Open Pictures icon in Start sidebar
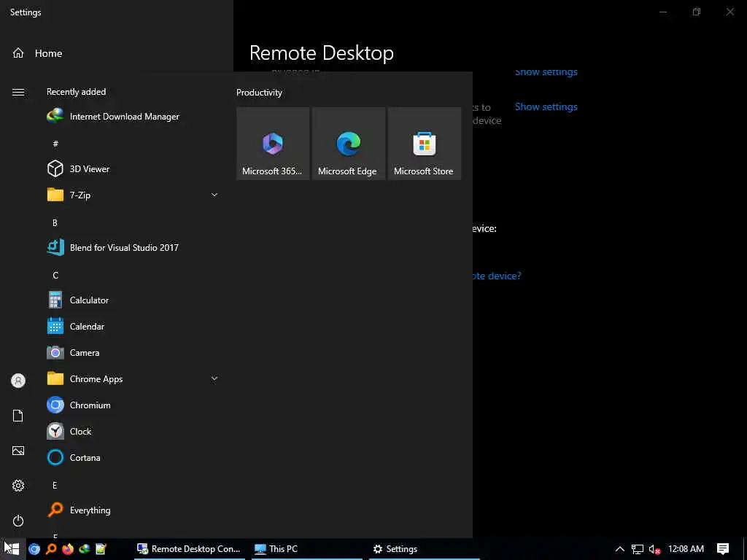 coord(18,451)
